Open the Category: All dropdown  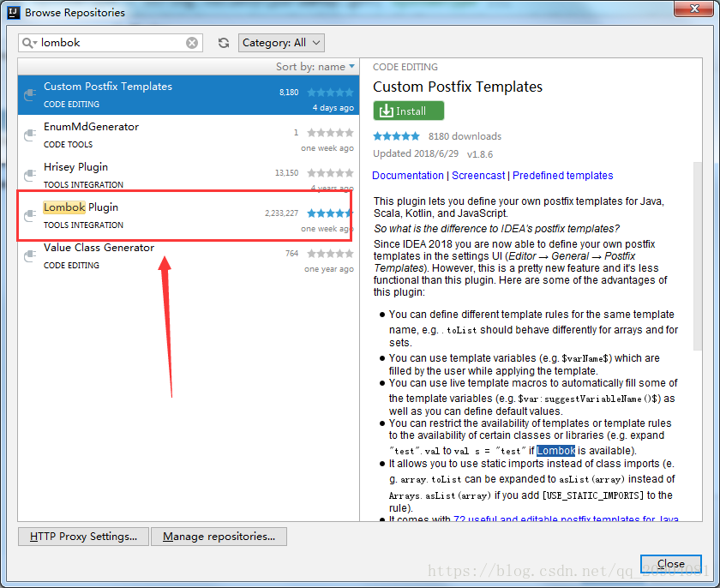pos(281,43)
